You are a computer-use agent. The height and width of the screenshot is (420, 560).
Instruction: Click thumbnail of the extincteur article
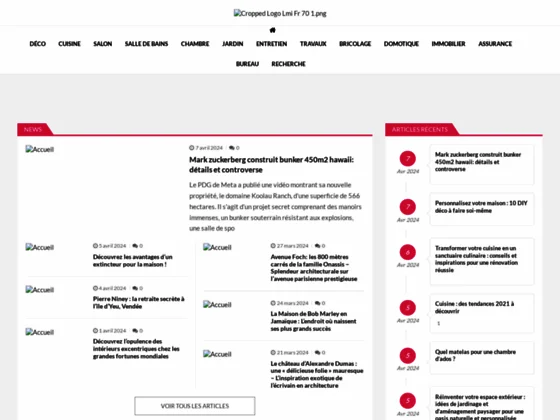pos(40,248)
